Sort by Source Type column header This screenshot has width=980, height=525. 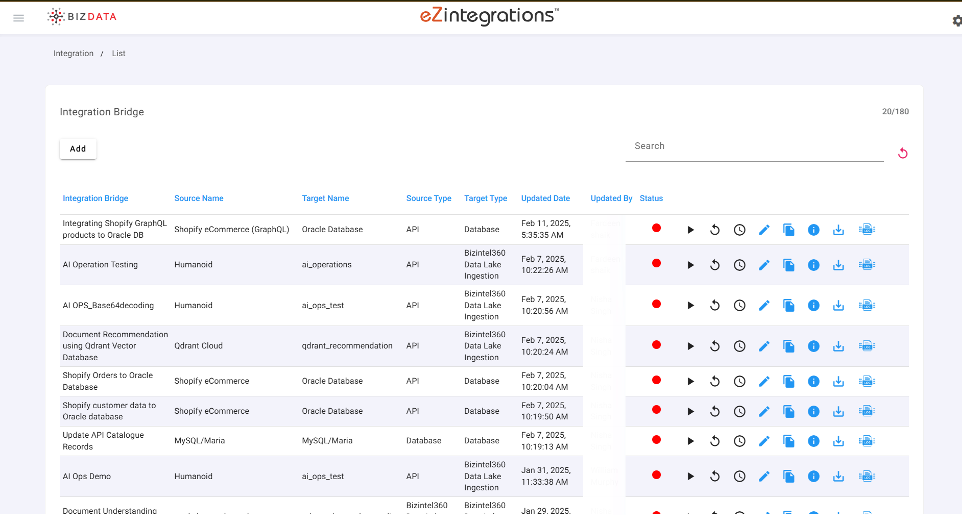click(x=428, y=198)
